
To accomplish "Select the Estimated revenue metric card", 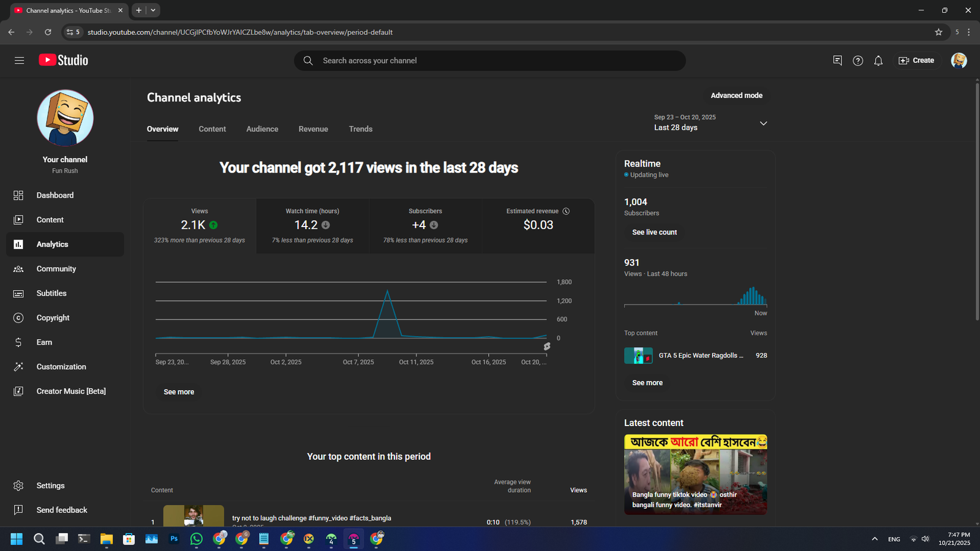I will (x=538, y=225).
